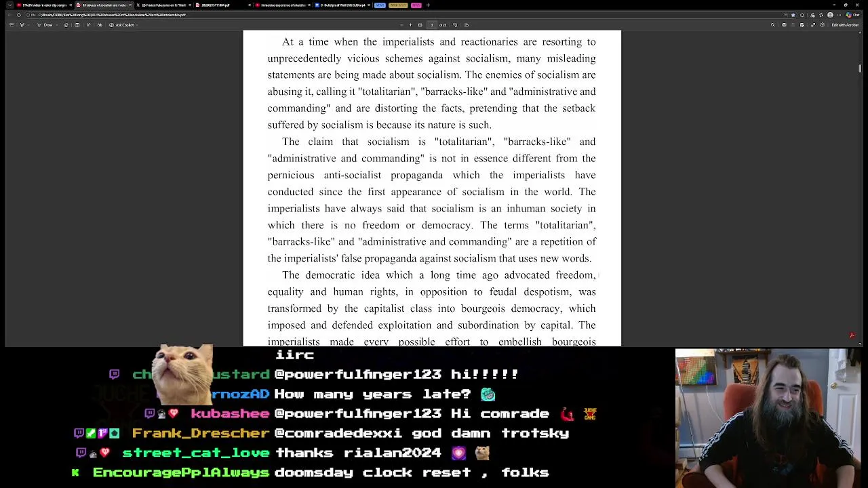Print the PDF document
This screenshot has height=488, width=868.
point(784,25)
